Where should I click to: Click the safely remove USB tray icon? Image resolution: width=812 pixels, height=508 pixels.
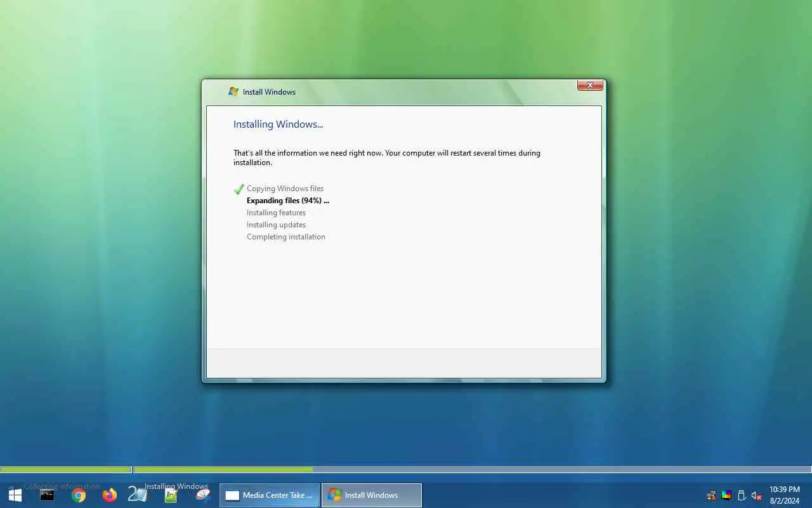742,496
